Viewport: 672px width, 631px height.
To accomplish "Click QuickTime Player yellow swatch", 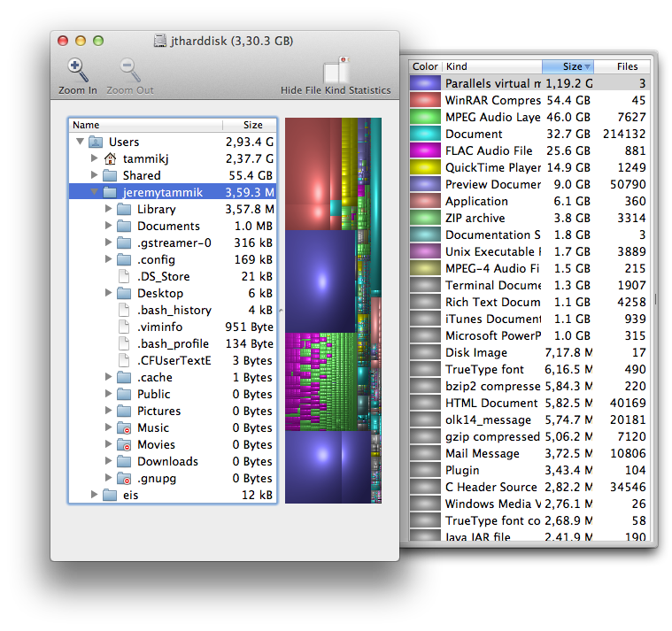I will (425, 167).
